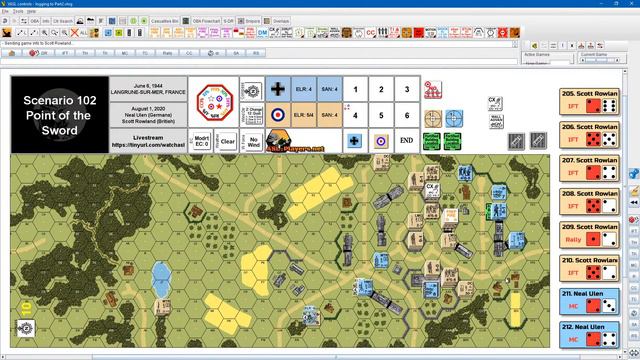Place a DM counter from toolbar

(x=262, y=33)
